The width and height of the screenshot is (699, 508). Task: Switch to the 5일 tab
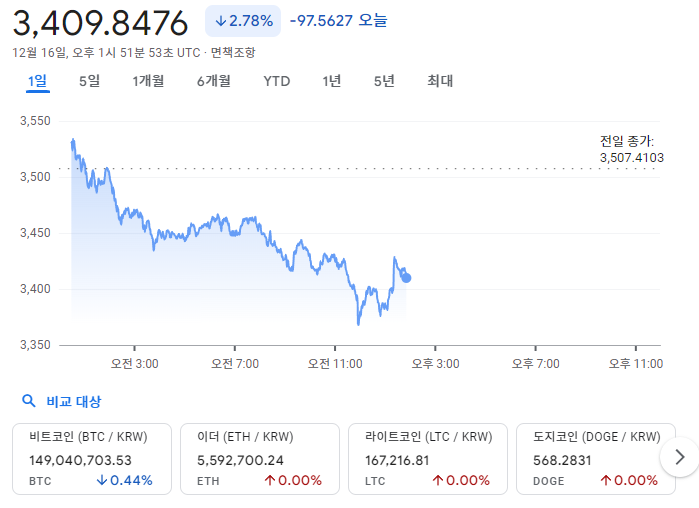coord(89,81)
